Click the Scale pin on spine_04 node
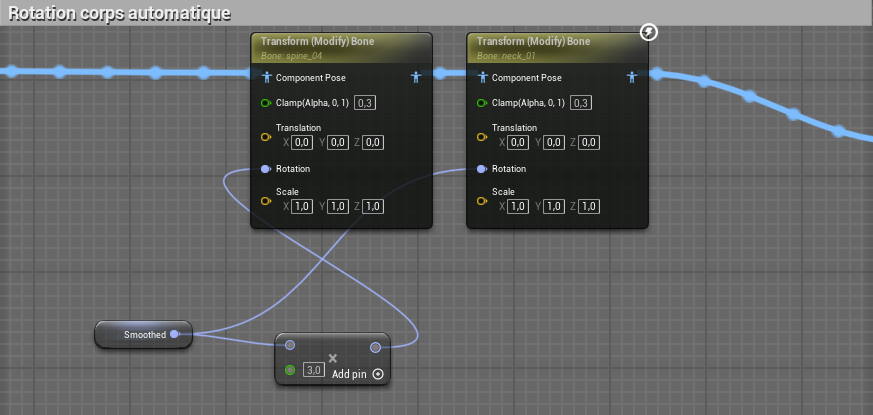The image size is (873, 415). [x=266, y=201]
